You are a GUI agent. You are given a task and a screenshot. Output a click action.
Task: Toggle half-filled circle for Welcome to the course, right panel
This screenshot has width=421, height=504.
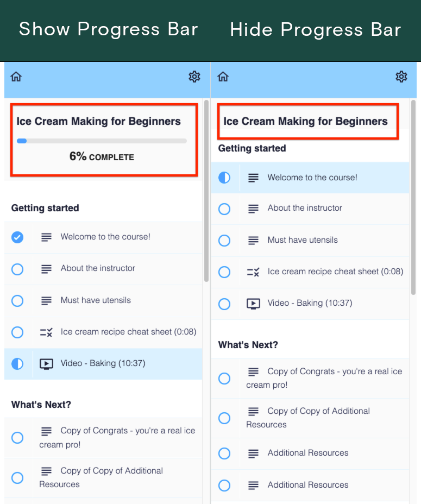pyautogui.click(x=224, y=178)
